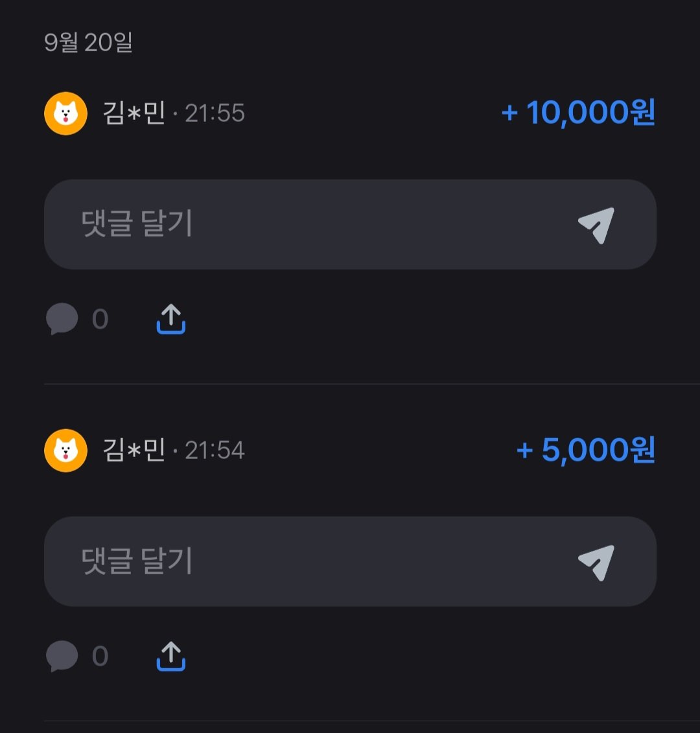Image resolution: width=700 pixels, height=733 pixels.
Task: Tap comment count 0 under +10,000원 entry
Action: [x=100, y=320]
